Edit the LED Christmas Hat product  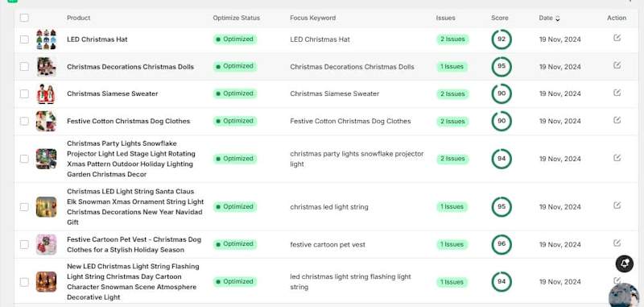(617, 38)
